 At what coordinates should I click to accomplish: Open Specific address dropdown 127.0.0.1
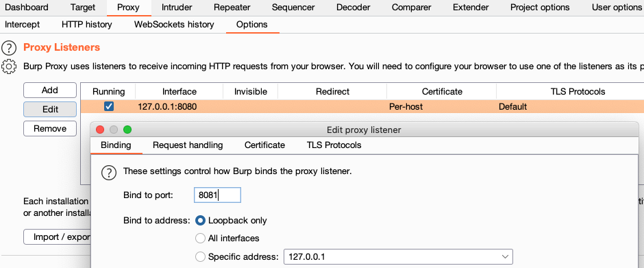[x=399, y=257]
